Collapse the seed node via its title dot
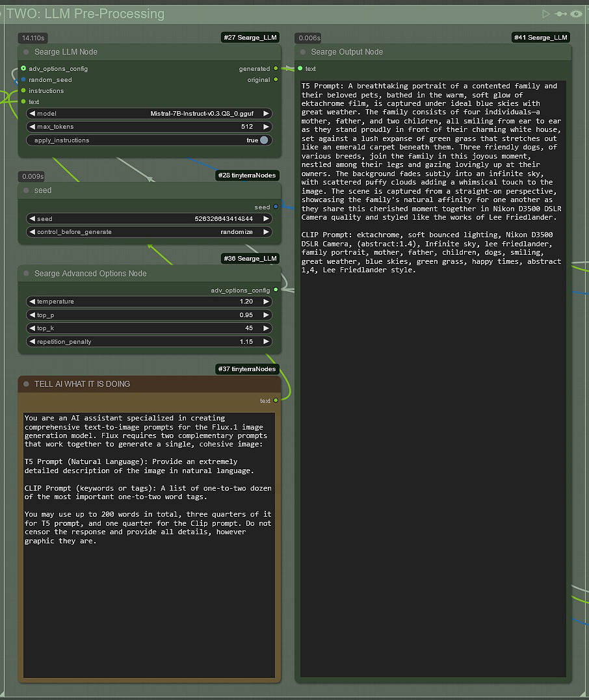 click(27, 190)
